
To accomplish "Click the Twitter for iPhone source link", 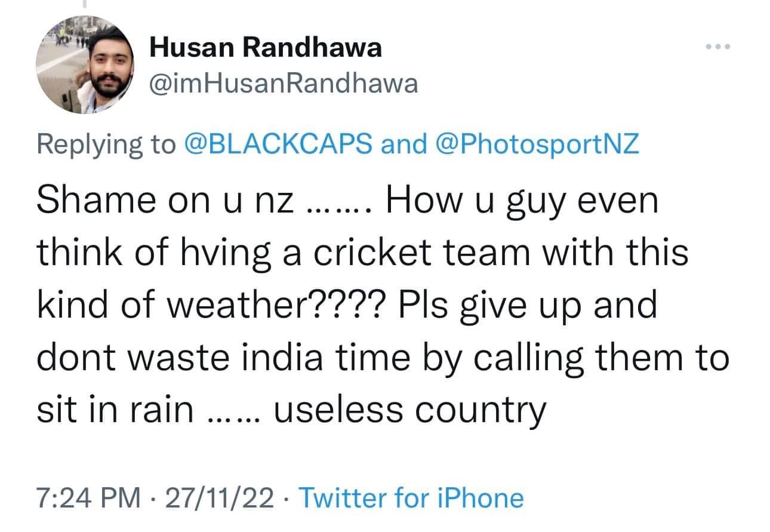I will point(410,497).
